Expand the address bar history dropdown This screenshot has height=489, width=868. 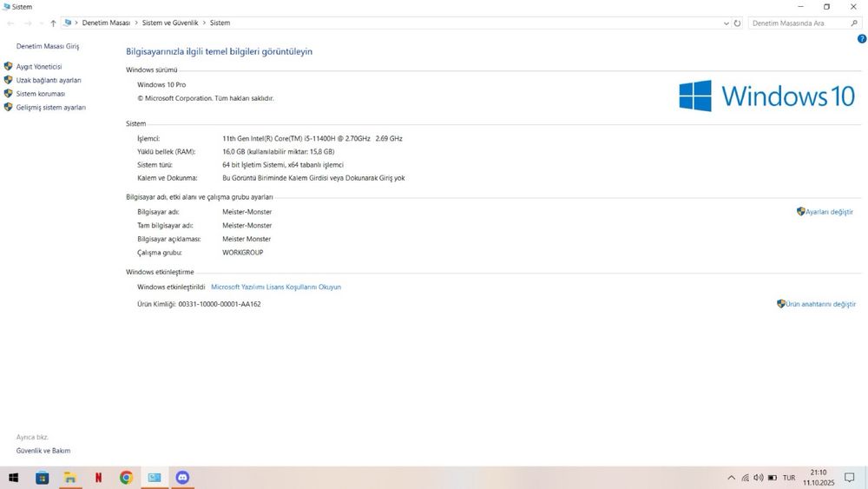coord(727,23)
